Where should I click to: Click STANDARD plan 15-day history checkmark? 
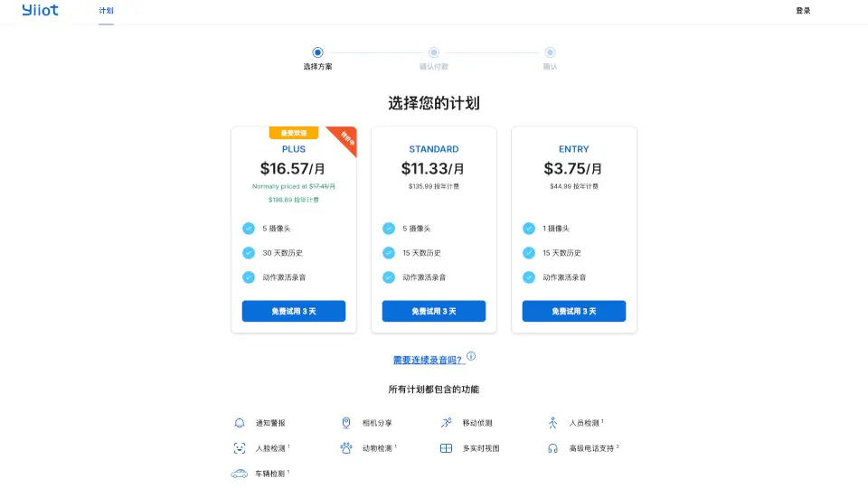389,253
